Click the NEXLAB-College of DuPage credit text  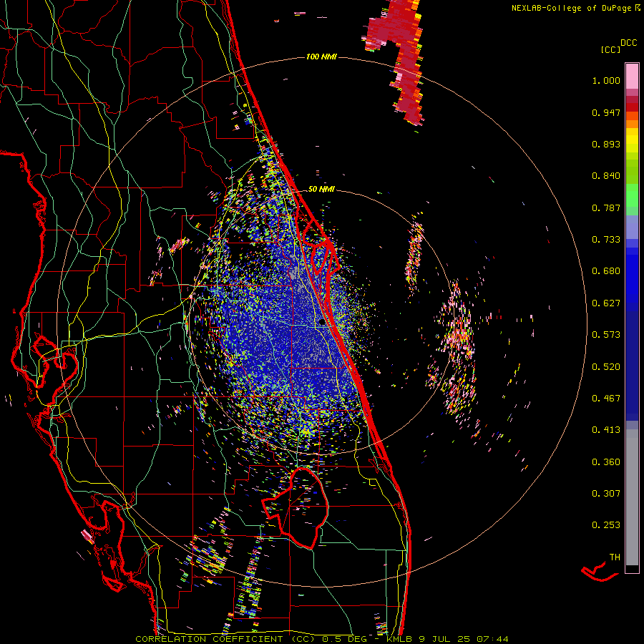tap(572, 8)
